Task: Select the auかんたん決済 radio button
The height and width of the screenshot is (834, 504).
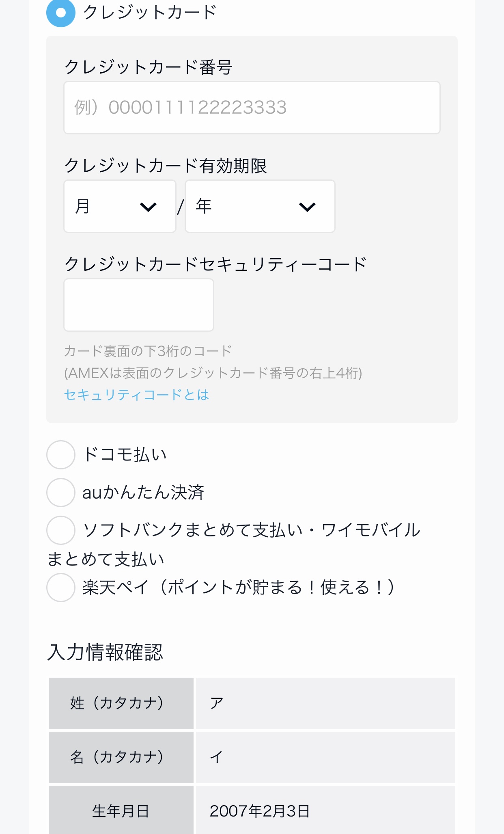Action: pyautogui.click(x=61, y=493)
